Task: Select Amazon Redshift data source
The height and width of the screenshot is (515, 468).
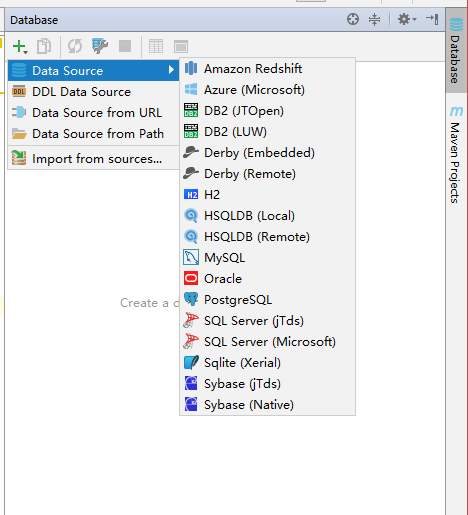Action: click(x=267, y=69)
